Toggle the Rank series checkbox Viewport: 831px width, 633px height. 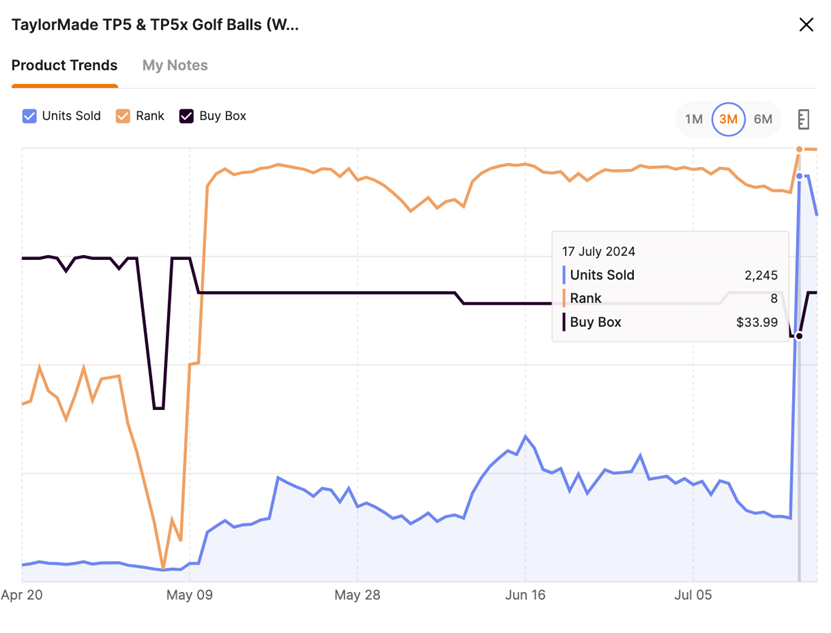(x=123, y=116)
